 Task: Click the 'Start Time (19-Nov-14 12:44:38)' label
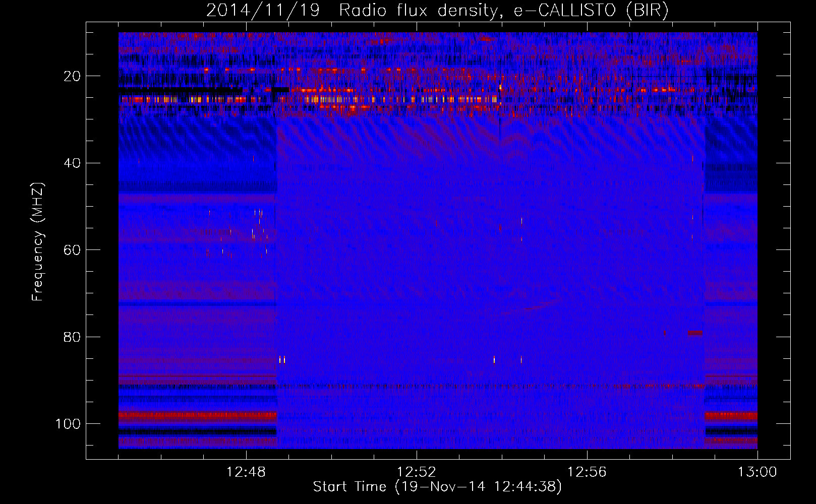click(437, 487)
